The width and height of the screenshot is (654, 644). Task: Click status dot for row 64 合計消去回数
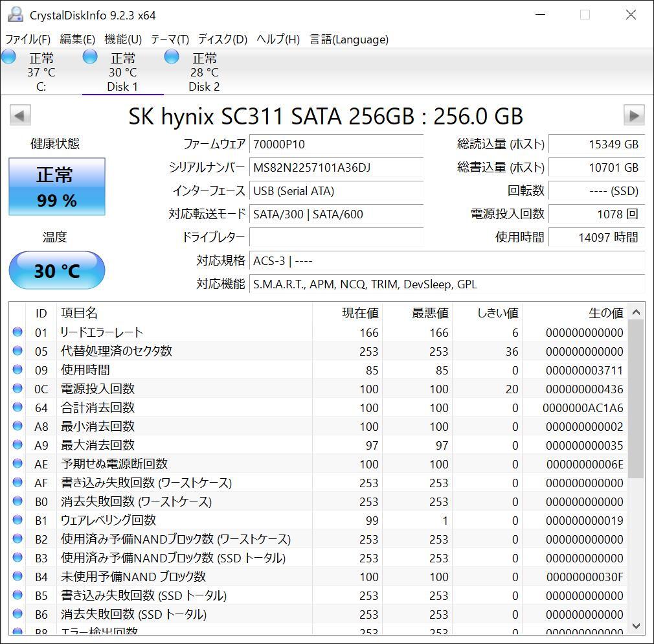(17, 407)
